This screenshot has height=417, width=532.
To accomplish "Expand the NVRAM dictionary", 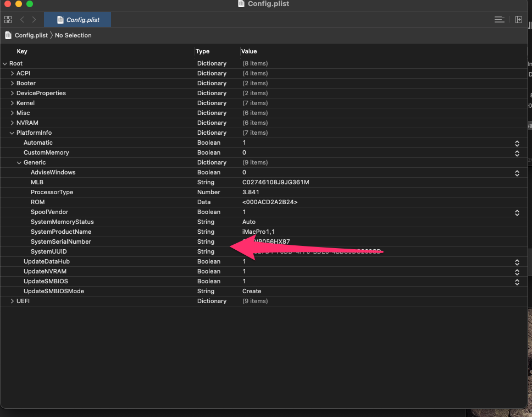I will point(12,123).
